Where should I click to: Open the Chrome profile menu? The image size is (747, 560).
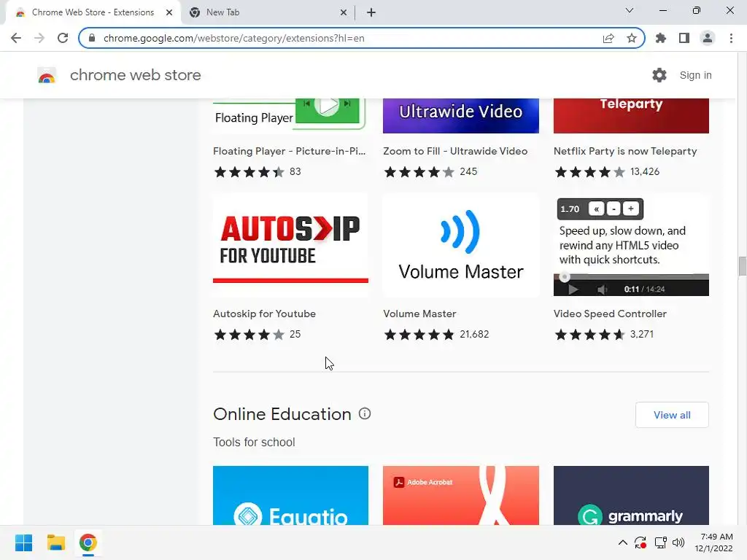pos(708,38)
